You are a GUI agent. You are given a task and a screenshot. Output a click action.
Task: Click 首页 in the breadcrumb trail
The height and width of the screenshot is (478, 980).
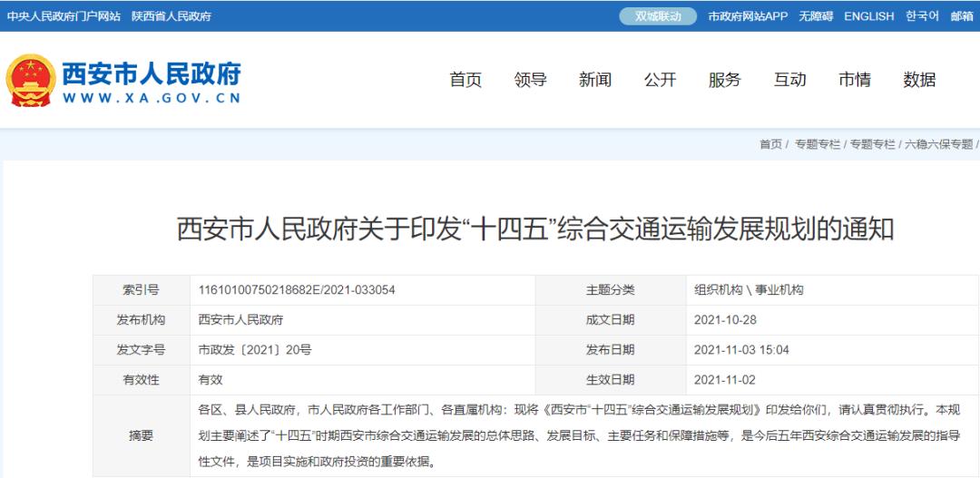click(770, 144)
